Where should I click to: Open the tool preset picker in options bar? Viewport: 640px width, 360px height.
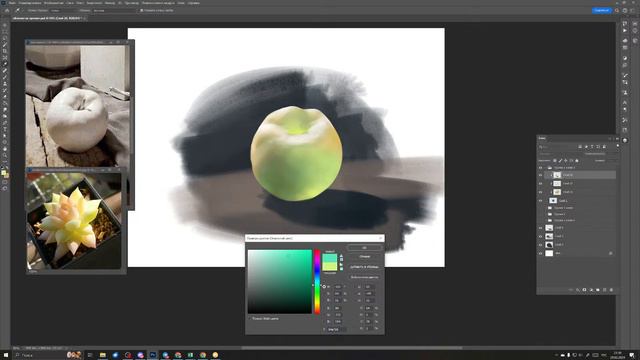pos(18,10)
